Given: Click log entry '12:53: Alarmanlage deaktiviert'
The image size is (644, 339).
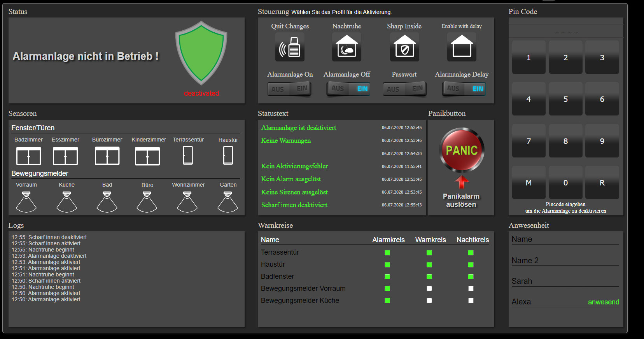Looking at the screenshot, I should 49,256.
